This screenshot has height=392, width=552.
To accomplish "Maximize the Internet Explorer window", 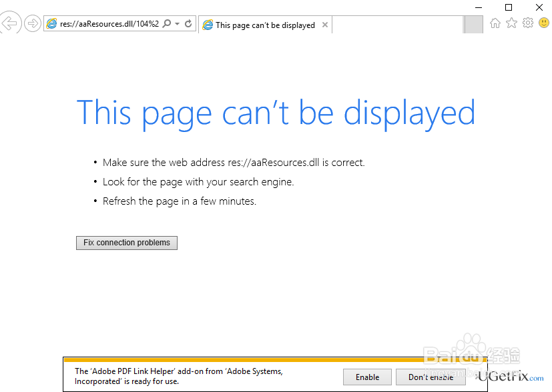I will coord(509,7).
